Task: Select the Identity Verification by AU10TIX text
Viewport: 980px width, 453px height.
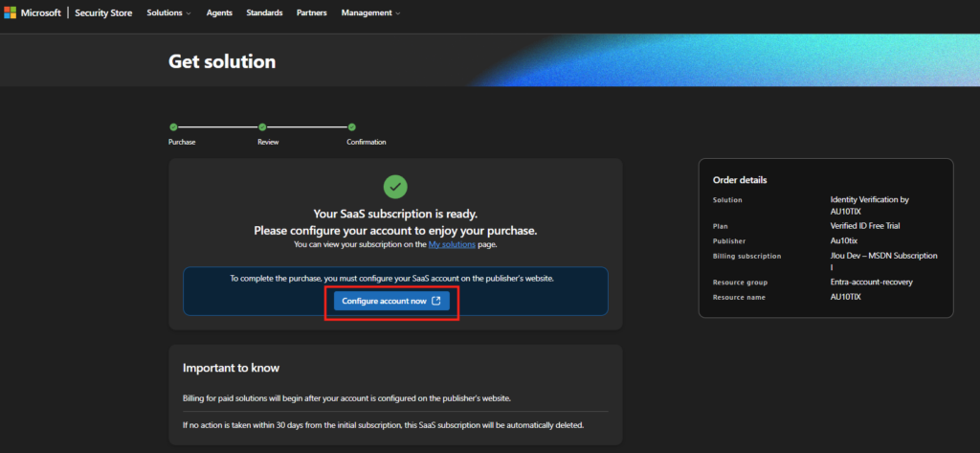Action: coord(869,205)
